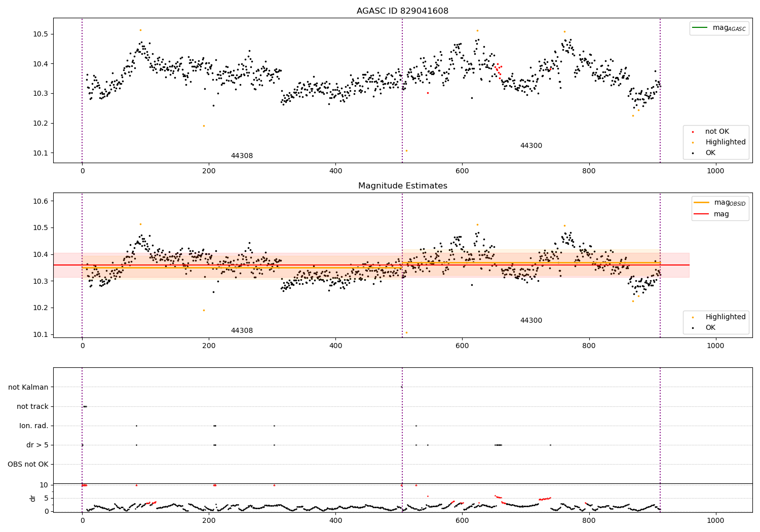Click the 10 y-tick on the dr axis
The height and width of the screenshot is (532, 760).
[x=44, y=485]
